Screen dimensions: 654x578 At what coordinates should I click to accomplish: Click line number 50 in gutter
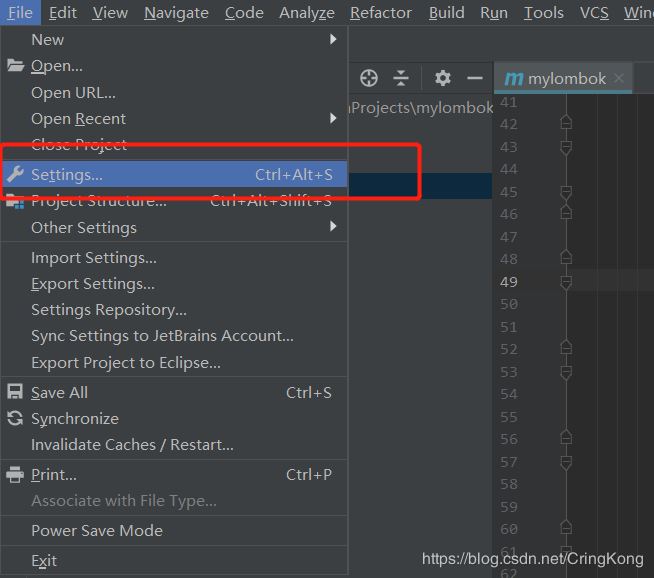click(x=509, y=304)
